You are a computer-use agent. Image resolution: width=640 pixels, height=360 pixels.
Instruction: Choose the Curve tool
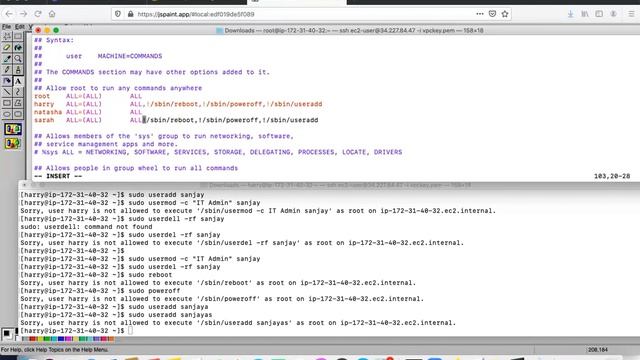(18, 92)
